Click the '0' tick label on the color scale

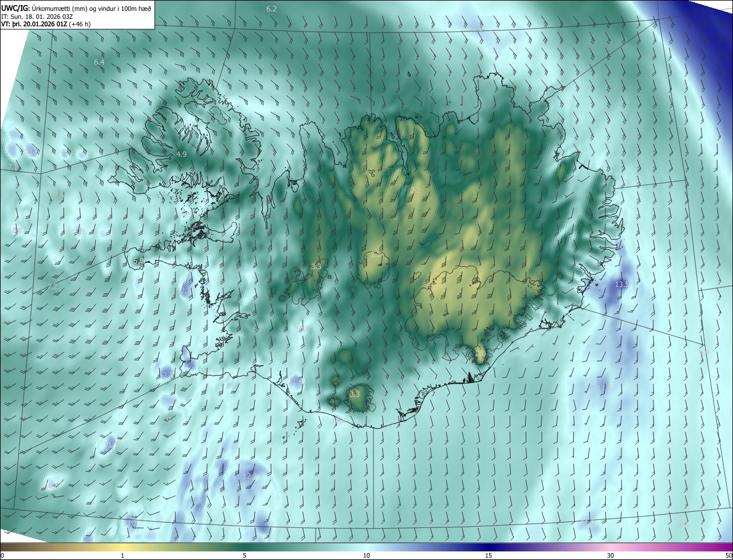[2, 555]
